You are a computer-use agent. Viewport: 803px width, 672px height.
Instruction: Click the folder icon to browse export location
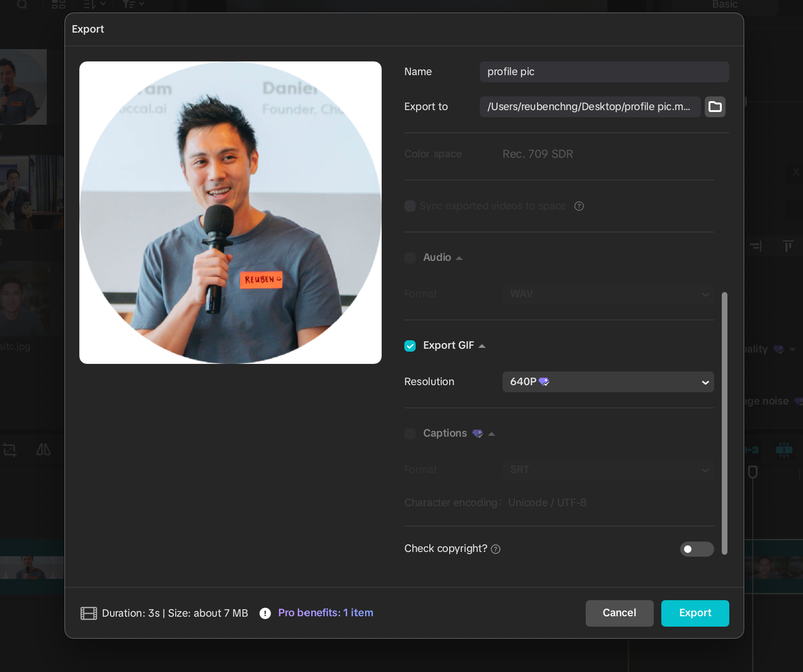click(715, 107)
